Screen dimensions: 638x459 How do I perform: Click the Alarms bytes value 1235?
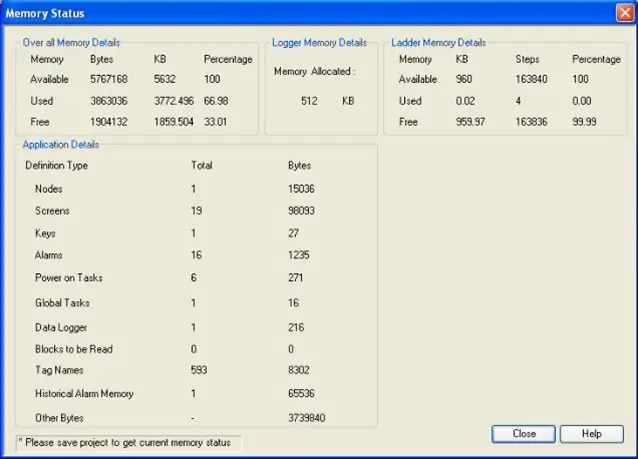pyautogui.click(x=299, y=255)
